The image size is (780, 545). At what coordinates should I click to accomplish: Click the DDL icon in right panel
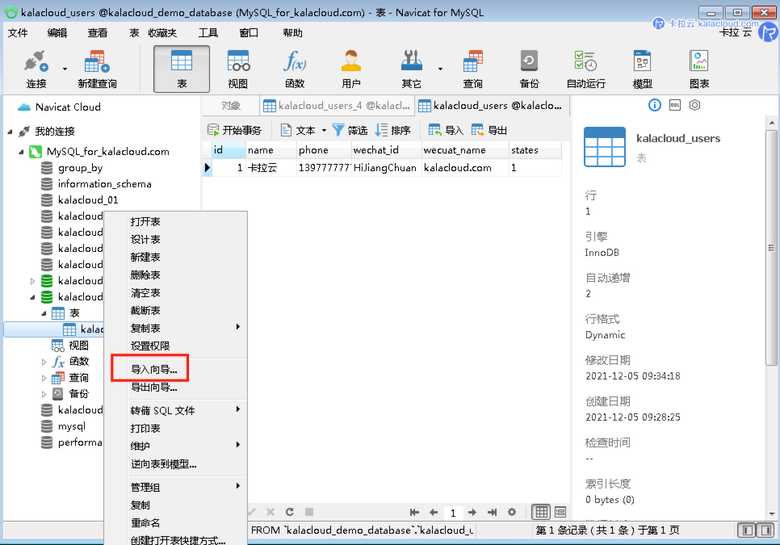click(675, 105)
